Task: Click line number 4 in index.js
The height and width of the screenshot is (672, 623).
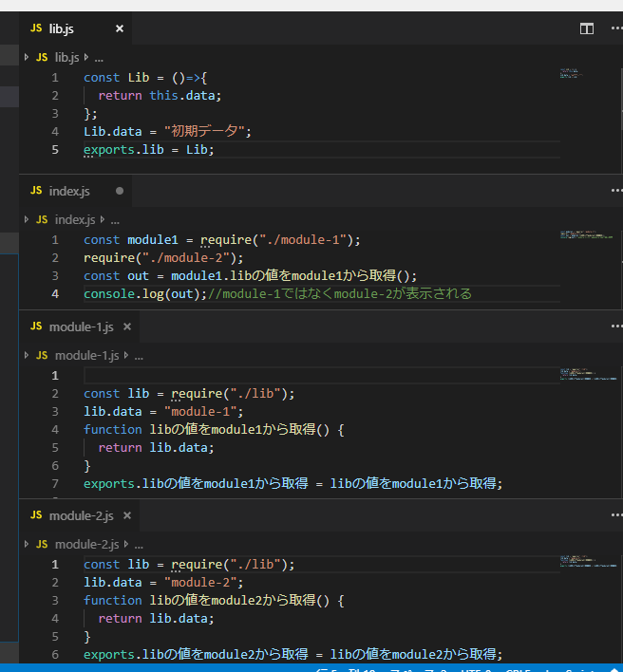Action: click(x=55, y=294)
